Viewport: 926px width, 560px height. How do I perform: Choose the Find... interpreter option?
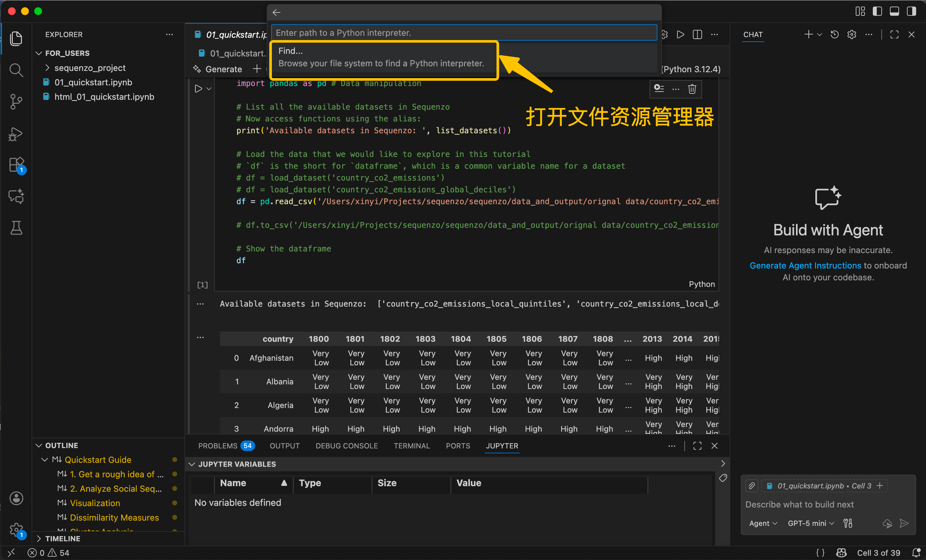pos(381,57)
